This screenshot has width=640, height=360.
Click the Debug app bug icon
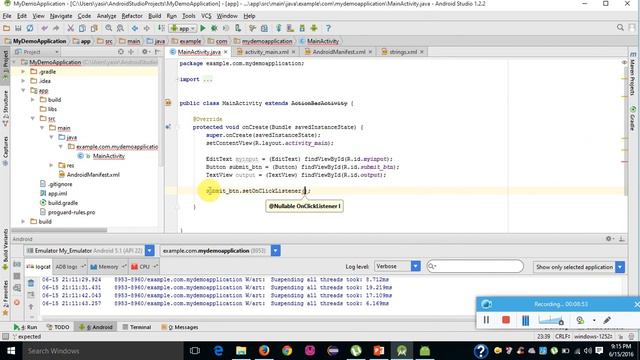coord(214,28)
